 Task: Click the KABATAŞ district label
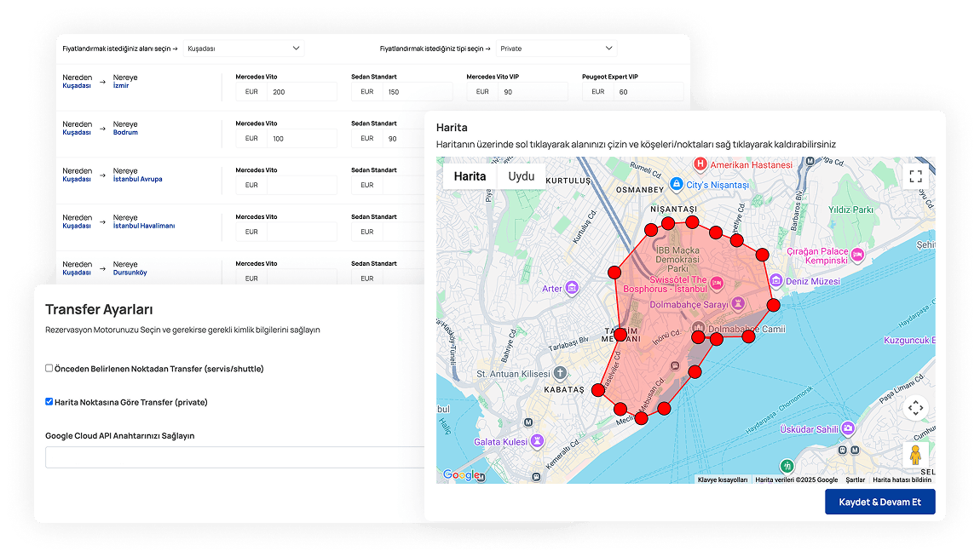564,390
